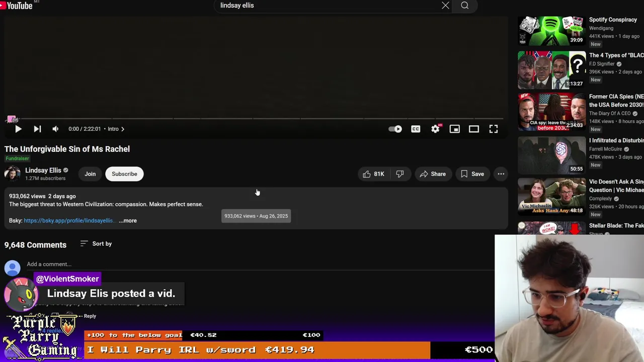Image resolution: width=644 pixels, height=362 pixels.
Task: Click your commenter avatar icon
Action: tap(13, 268)
